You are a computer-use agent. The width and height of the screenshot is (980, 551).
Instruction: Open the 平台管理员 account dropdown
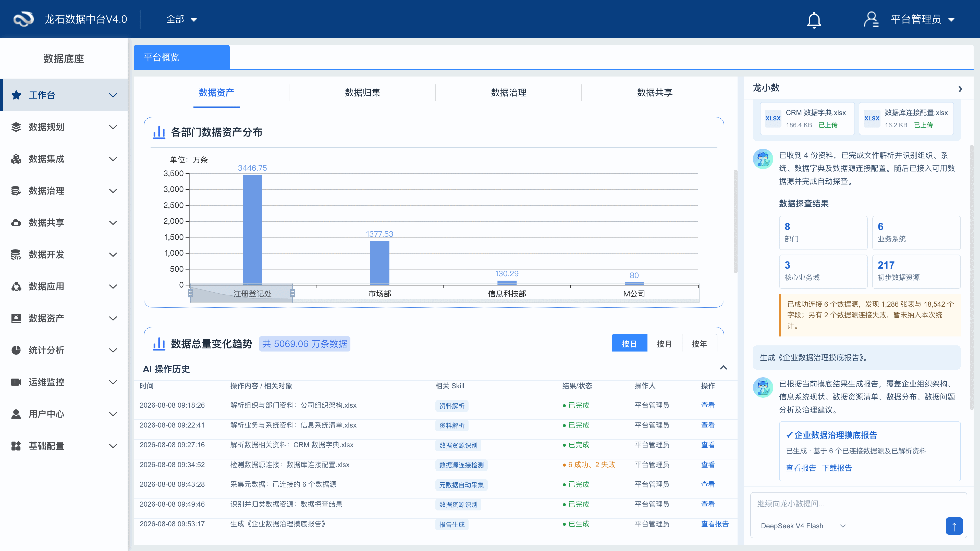coord(923,19)
